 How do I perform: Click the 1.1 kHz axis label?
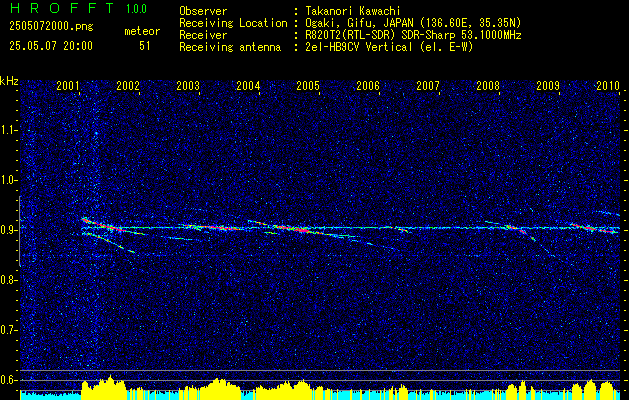pyautogui.click(x=9, y=130)
